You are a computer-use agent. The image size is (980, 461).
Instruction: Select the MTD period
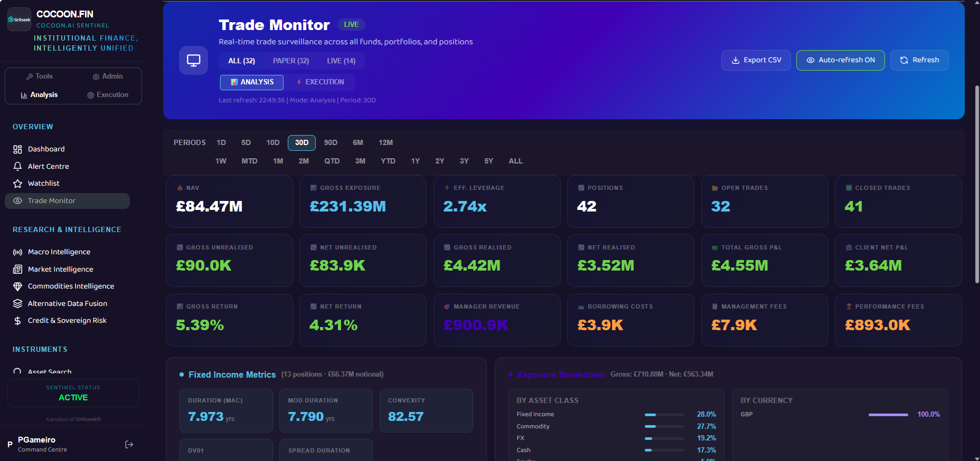[249, 161]
